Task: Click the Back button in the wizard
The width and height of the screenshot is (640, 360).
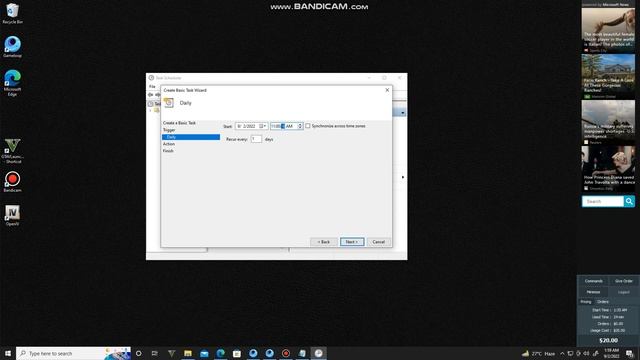Action: (x=324, y=242)
